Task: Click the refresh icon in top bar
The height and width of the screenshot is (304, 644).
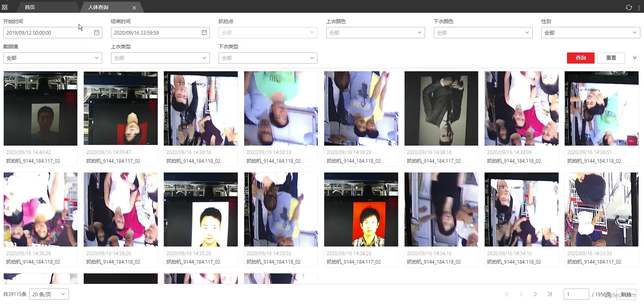Action: (x=629, y=7)
